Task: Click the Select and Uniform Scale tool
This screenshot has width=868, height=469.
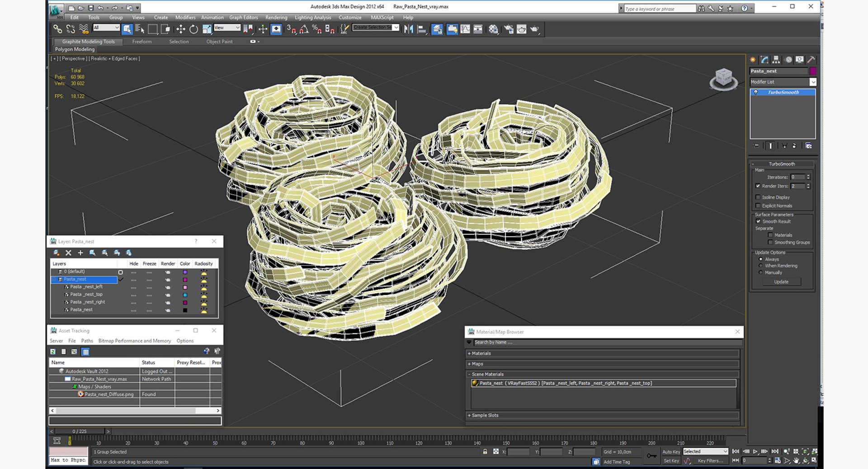Action: [x=207, y=29]
